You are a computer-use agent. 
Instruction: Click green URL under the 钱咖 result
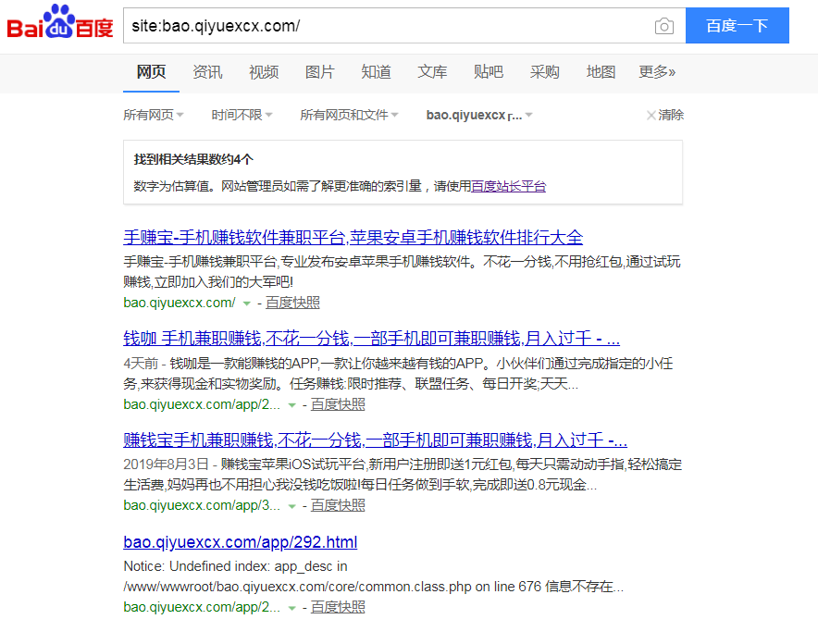click(x=202, y=404)
